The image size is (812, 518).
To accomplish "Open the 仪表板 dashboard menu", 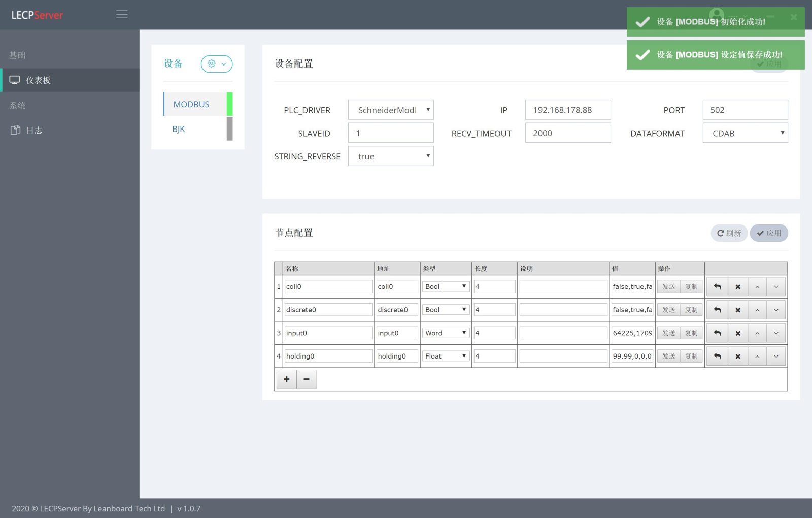I will click(70, 80).
